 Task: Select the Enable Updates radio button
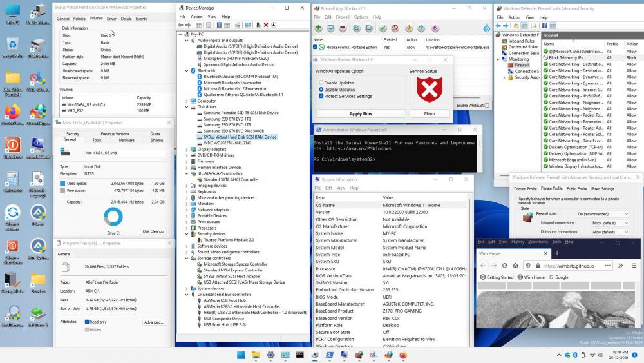[321, 83]
